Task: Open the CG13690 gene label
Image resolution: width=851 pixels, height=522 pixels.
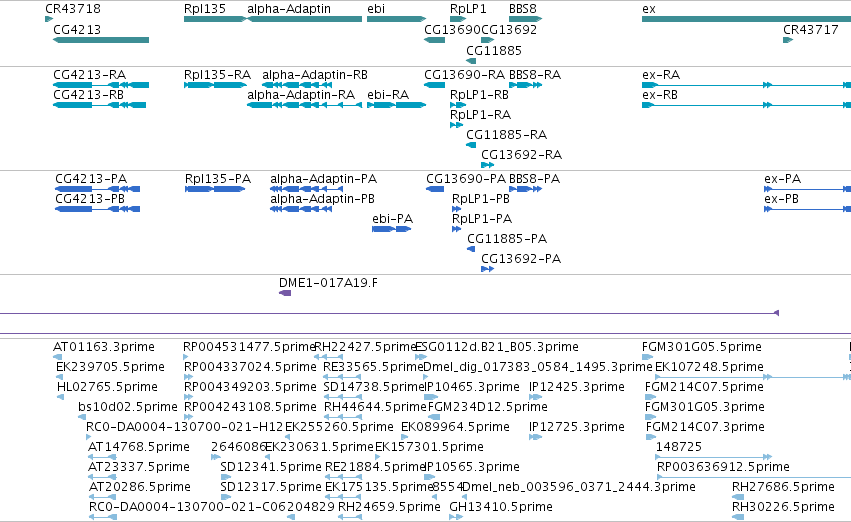Action: [x=452, y=30]
